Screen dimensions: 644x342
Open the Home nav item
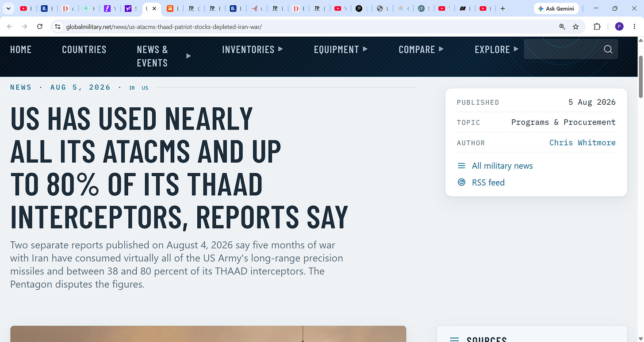pos(21,49)
